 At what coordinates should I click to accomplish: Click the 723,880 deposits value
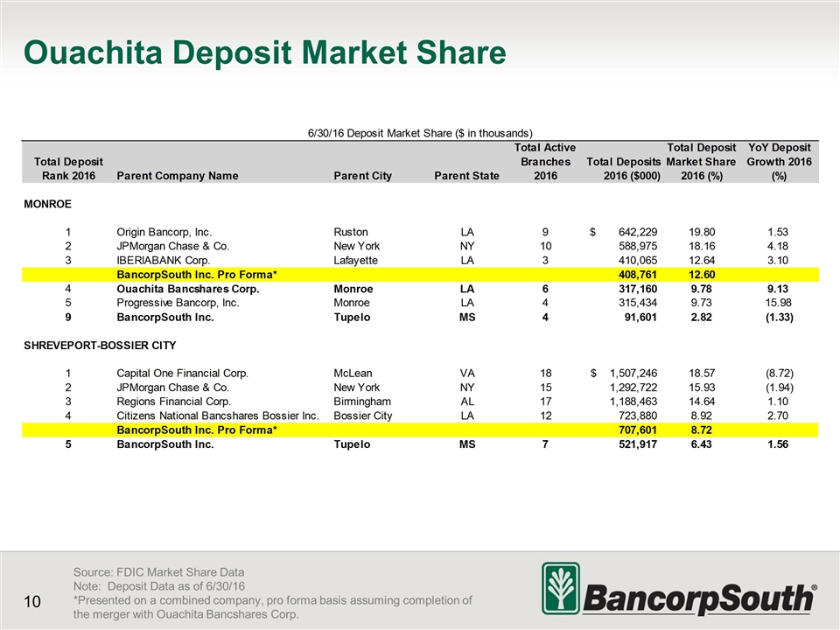coord(638,416)
